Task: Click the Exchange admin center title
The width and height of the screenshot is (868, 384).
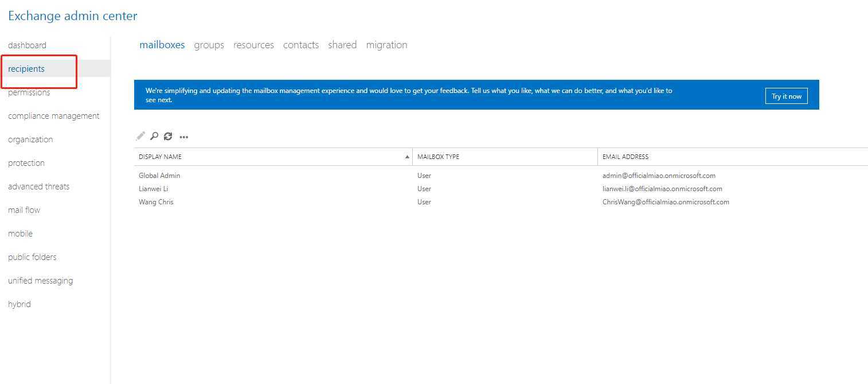Action: (x=73, y=16)
